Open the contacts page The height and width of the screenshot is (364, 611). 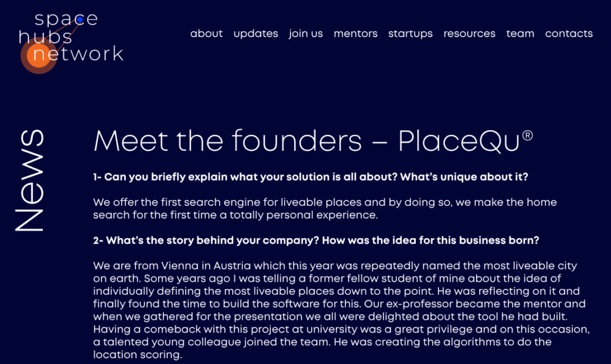(569, 34)
